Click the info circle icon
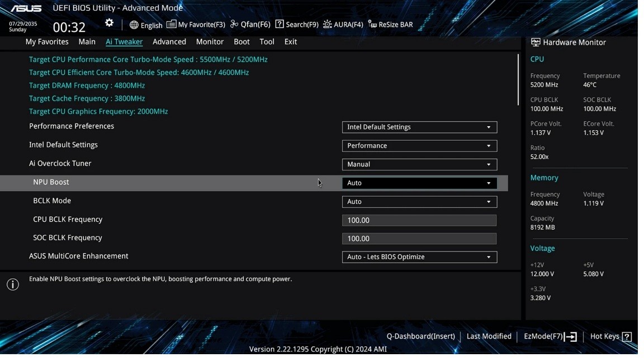This screenshot has height=362, width=644. 13,284
